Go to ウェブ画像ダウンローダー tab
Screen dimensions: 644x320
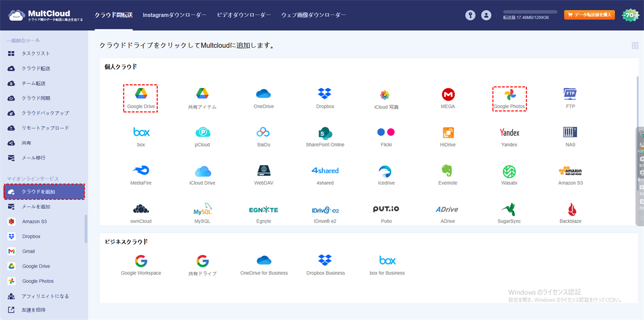pos(313,15)
